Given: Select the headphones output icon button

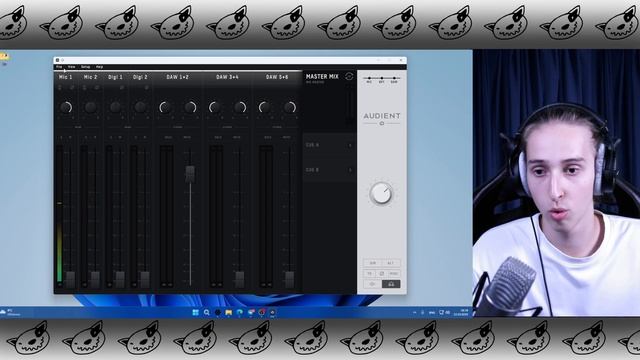Looking at the screenshot, I should 391,284.
